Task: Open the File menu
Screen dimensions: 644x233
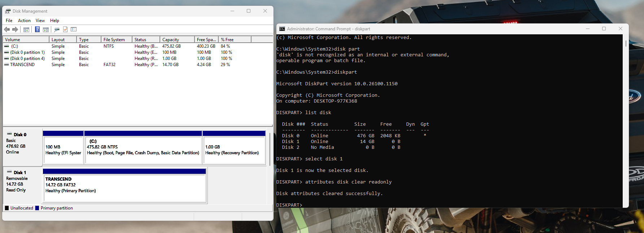Action: [x=9, y=21]
